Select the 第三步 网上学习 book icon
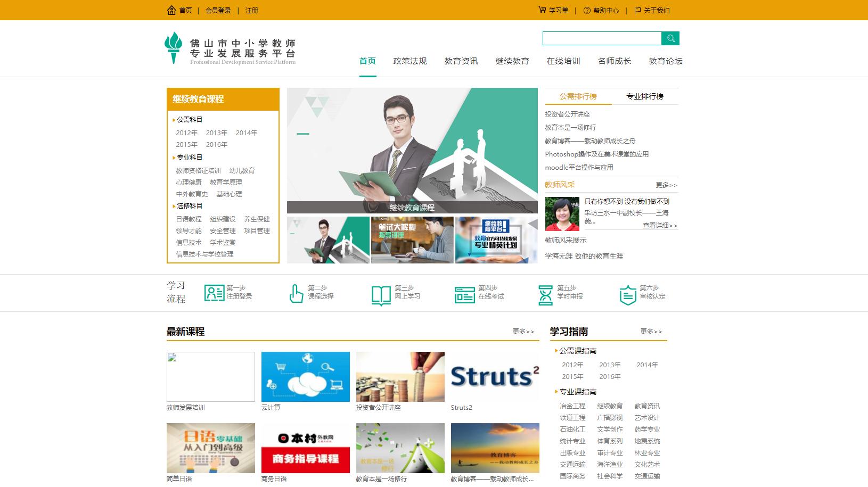This screenshot has width=868, height=487. 381,295
